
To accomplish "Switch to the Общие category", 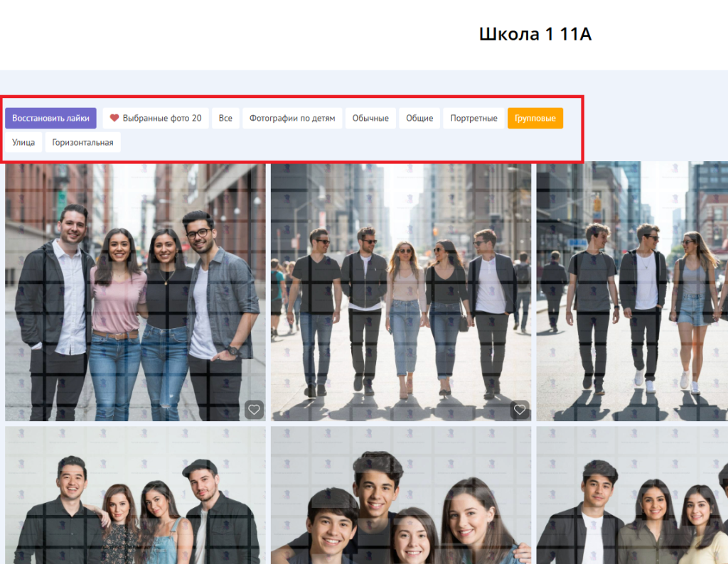I will [x=419, y=118].
